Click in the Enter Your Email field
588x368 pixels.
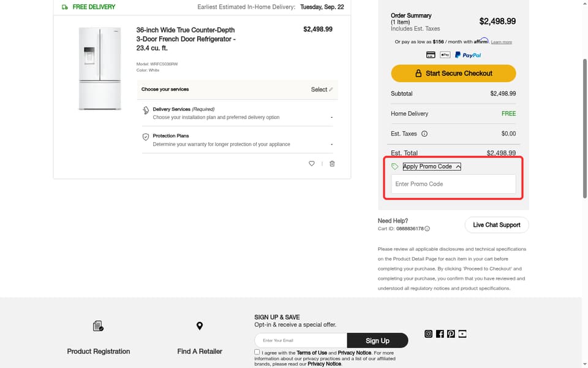(301, 340)
